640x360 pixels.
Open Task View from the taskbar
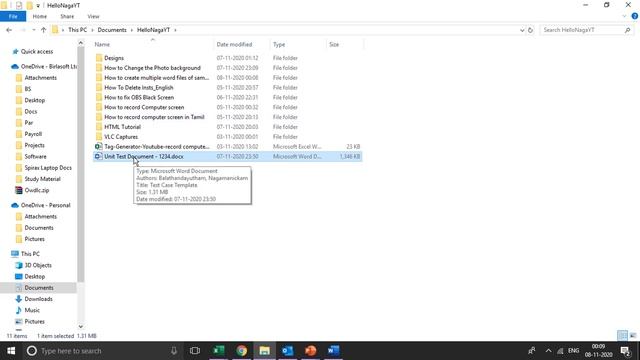coord(195,351)
